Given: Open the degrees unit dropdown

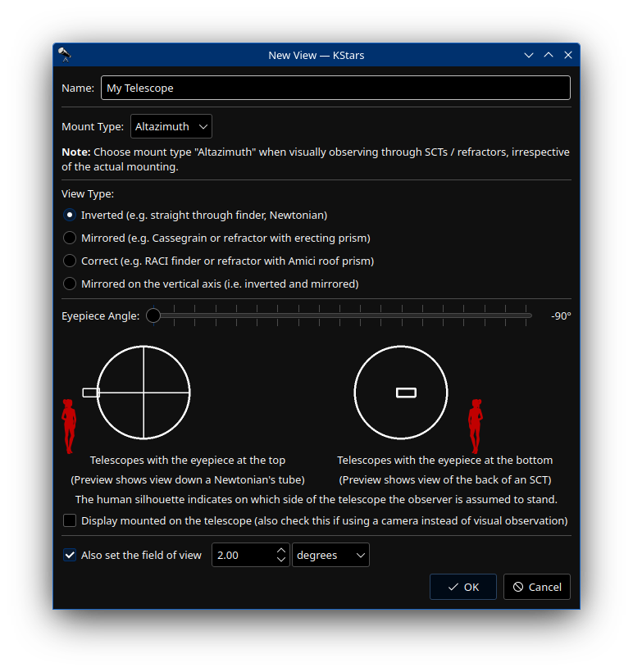Looking at the screenshot, I should 330,556.
